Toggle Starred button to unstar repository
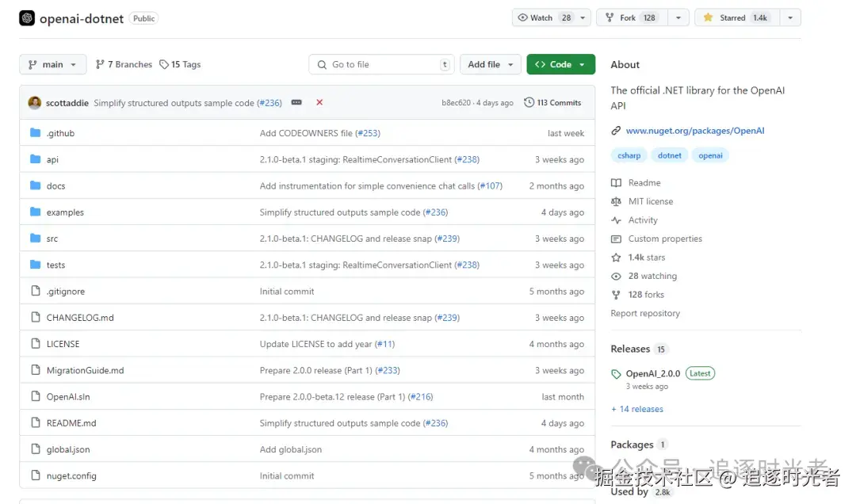 [738, 17]
